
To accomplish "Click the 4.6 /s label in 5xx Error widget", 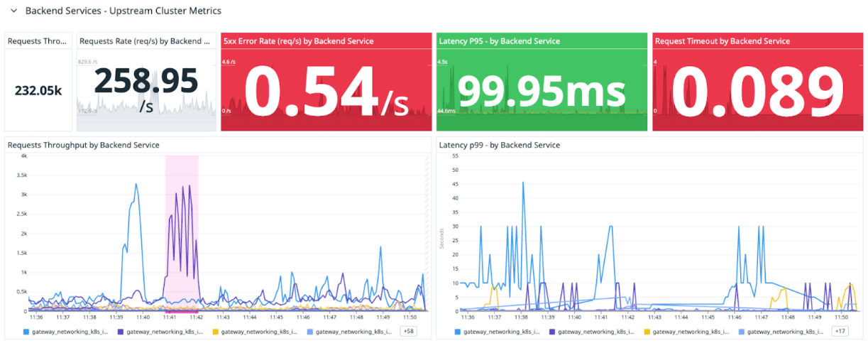I will [x=229, y=62].
